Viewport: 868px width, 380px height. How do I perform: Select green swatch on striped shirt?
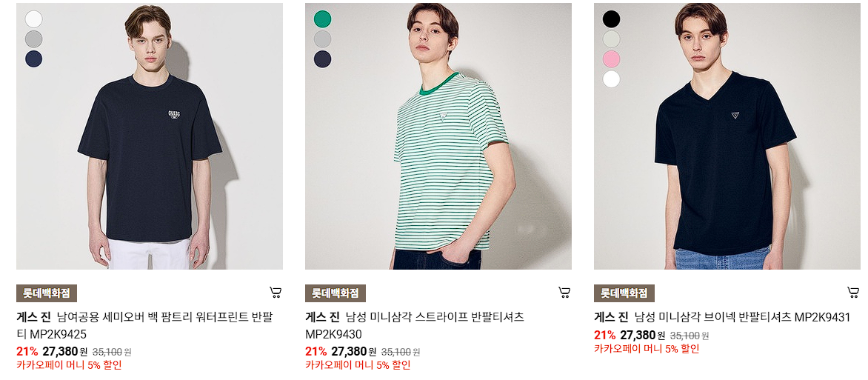pos(323,19)
